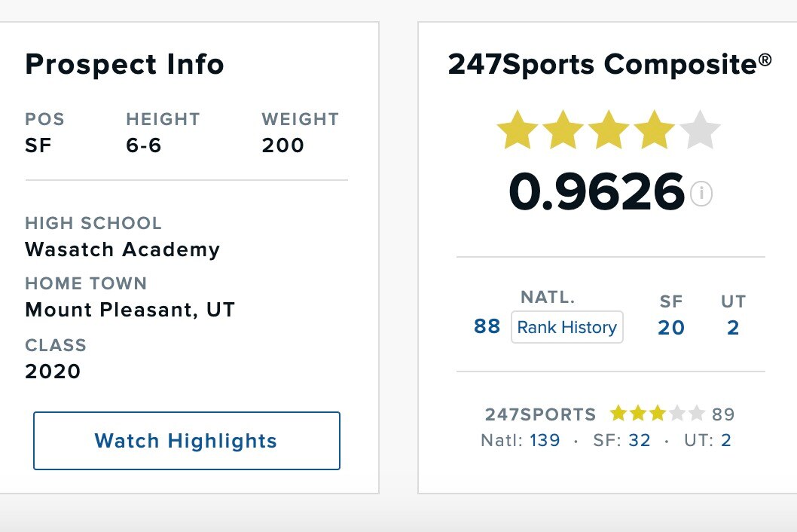Click the 89 rating number

point(723,414)
